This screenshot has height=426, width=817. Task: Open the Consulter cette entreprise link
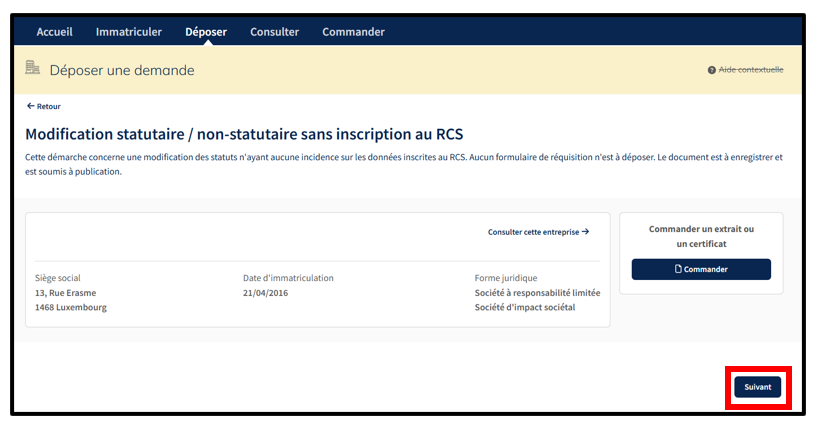pyautogui.click(x=533, y=231)
